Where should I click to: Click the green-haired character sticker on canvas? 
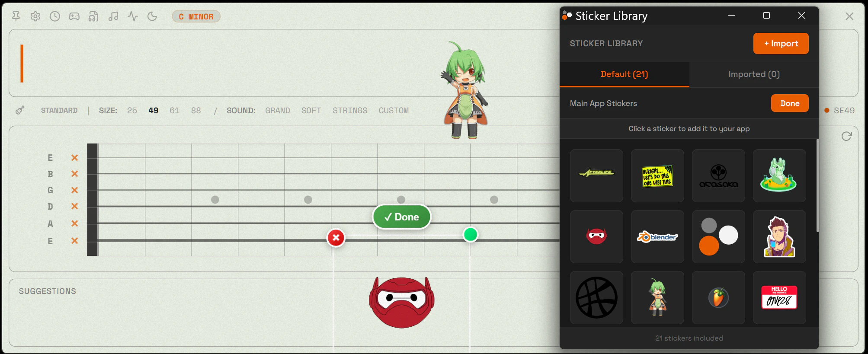(x=464, y=90)
